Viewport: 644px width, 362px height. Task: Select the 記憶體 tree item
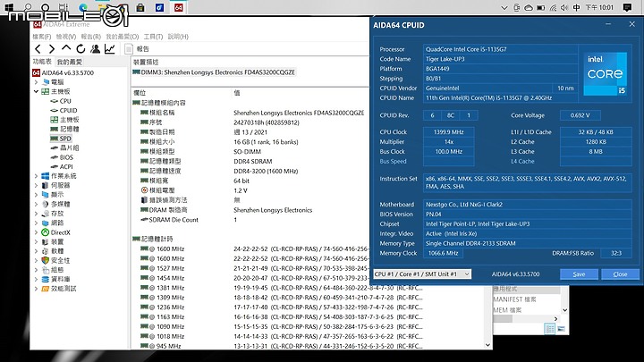[65, 129]
